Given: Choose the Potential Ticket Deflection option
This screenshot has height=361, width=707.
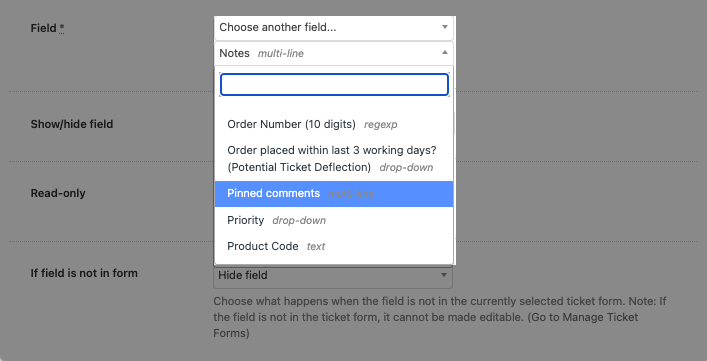Looking at the screenshot, I should (334, 159).
